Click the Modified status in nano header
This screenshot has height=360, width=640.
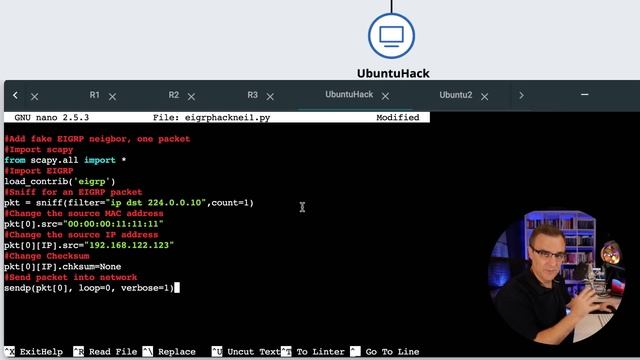coord(398,118)
